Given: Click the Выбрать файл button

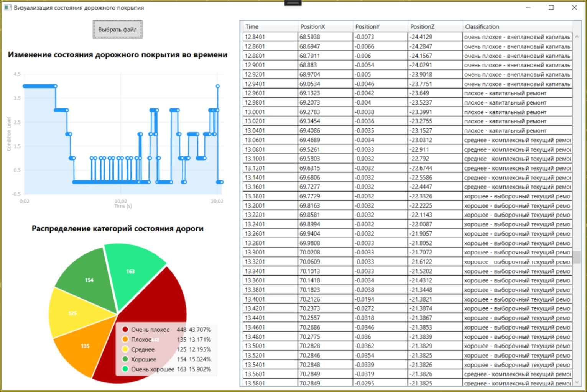Looking at the screenshot, I should [117, 30].
